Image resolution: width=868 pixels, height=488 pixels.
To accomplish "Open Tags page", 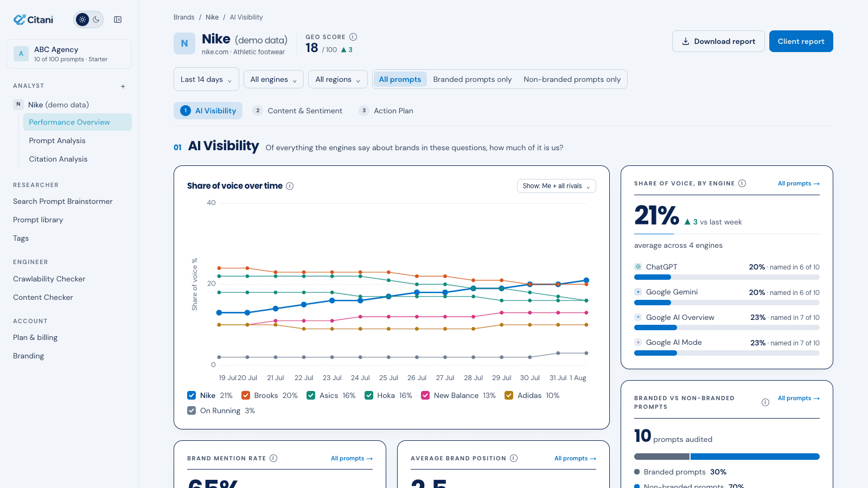I will [x=21, y=238].
